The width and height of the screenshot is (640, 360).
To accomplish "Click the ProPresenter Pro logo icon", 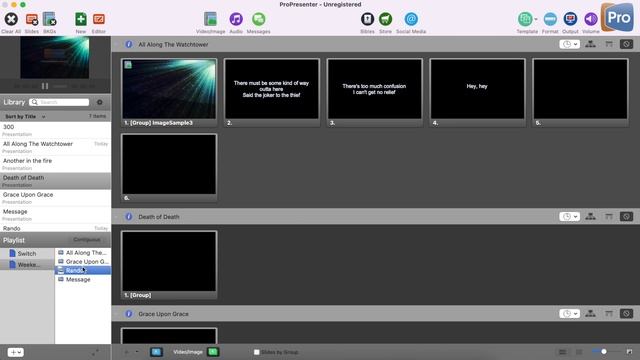I will 617,18.
